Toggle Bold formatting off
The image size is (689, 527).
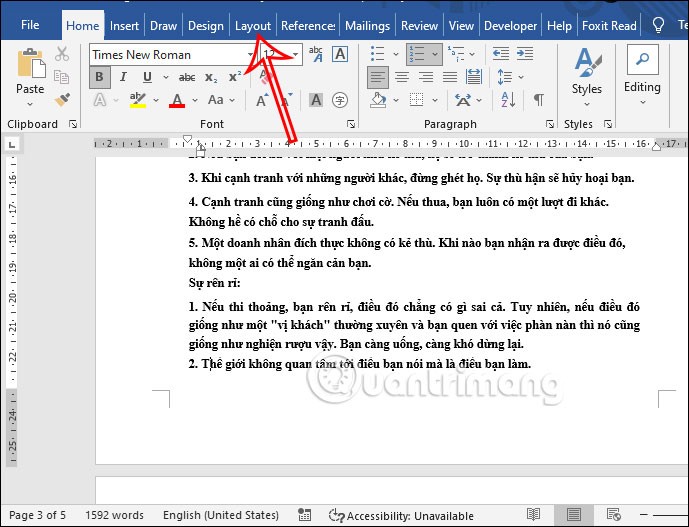(99, 77)
